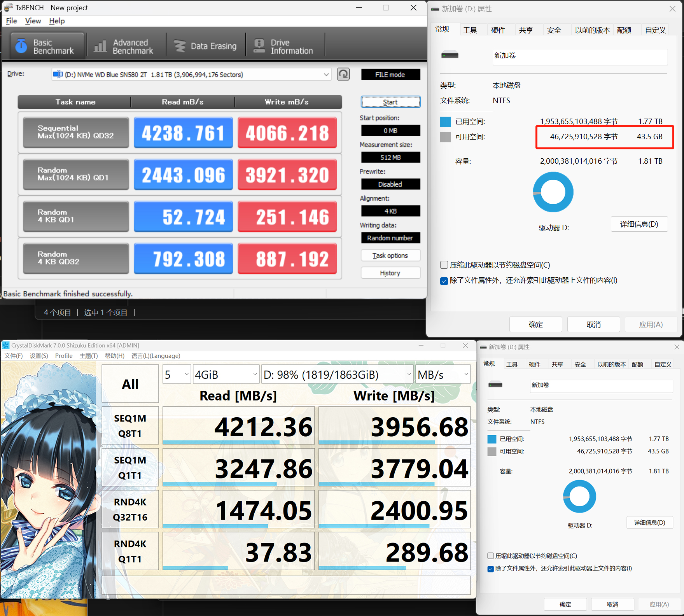Uncheck allow file indexing option
Image resolution: width=684 pixels, height=616 pixels.
click(x=444, y=281)
